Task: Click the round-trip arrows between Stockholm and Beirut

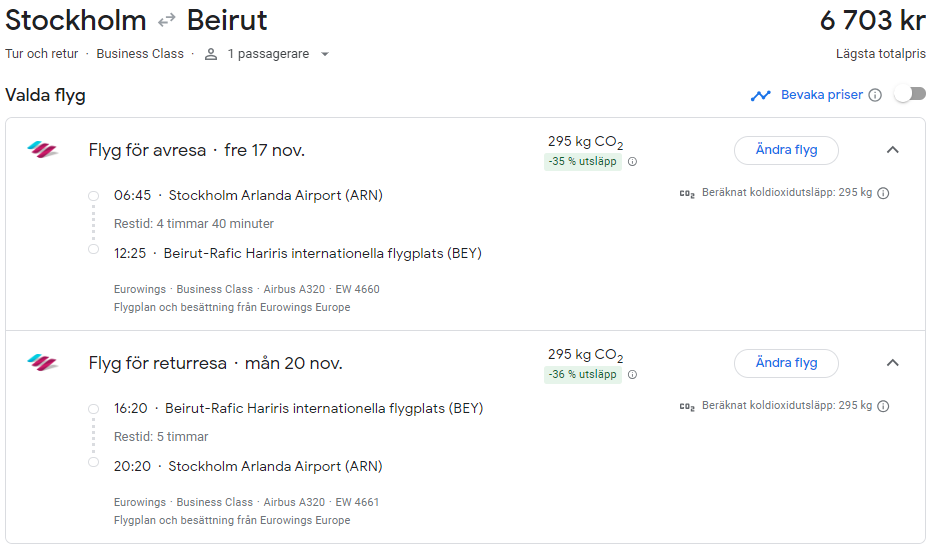Action: 166,21
